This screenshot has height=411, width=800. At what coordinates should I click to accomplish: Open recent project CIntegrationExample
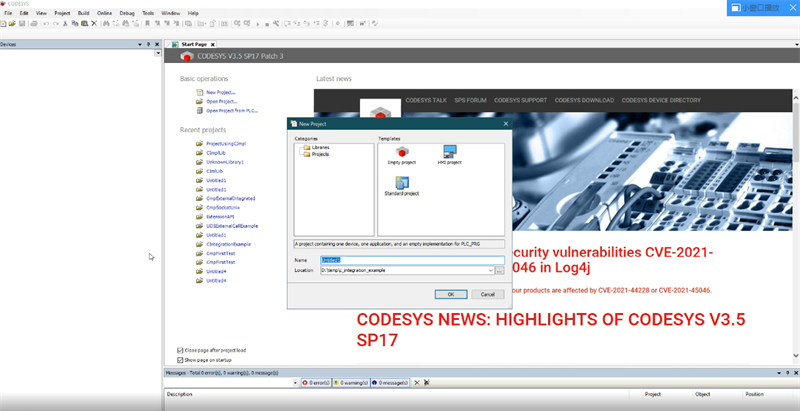(228, 244)
